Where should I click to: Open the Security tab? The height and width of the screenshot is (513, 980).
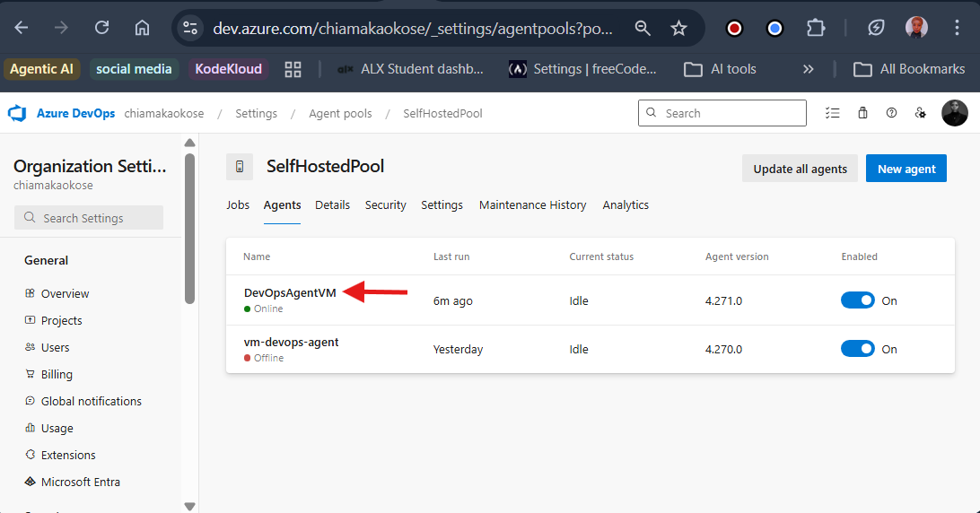click(386, 205)
